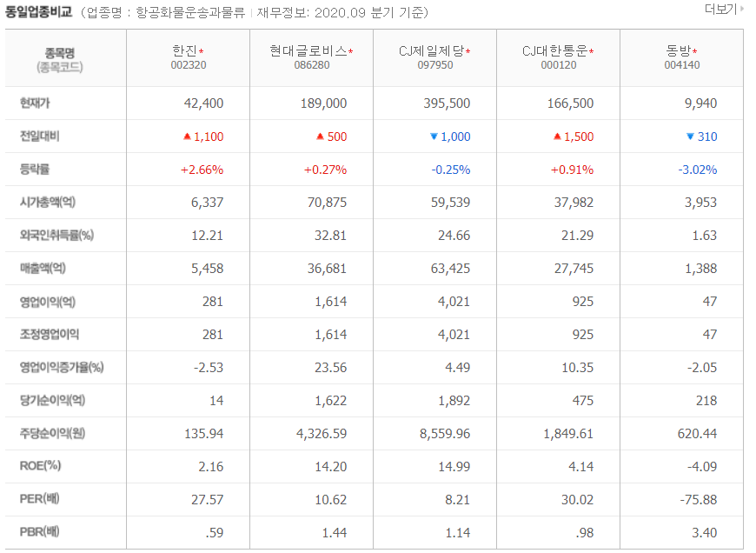This screenshot has height=553, width=756.
Task: Select the 시가총액(억) row label
Action: pos(48,203)
